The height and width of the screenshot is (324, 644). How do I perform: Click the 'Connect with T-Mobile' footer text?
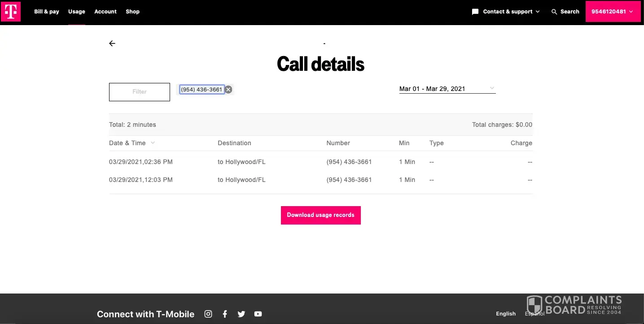(x=146, y=314)
